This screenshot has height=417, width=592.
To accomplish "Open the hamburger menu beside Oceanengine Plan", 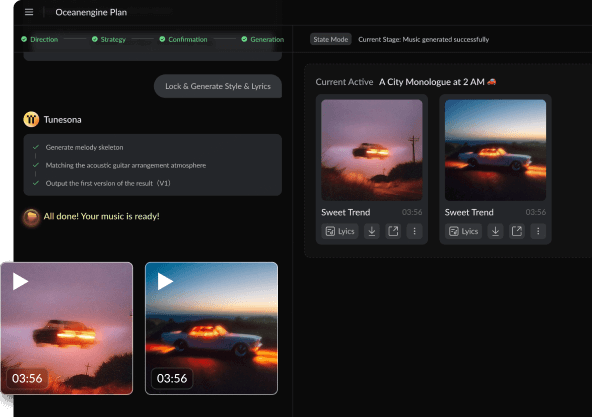I will (x=29, y=12).
